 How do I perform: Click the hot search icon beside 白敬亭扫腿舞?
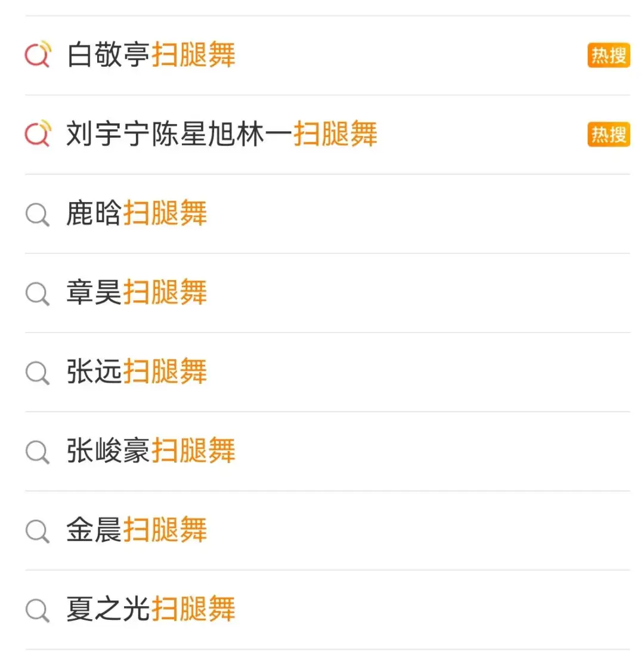[38, 55]
